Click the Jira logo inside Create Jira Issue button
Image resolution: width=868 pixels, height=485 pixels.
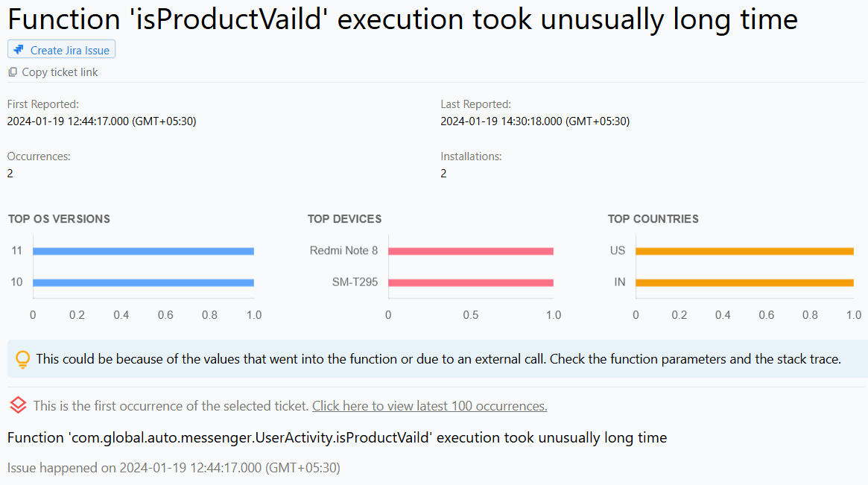click(x=16, y=48)
